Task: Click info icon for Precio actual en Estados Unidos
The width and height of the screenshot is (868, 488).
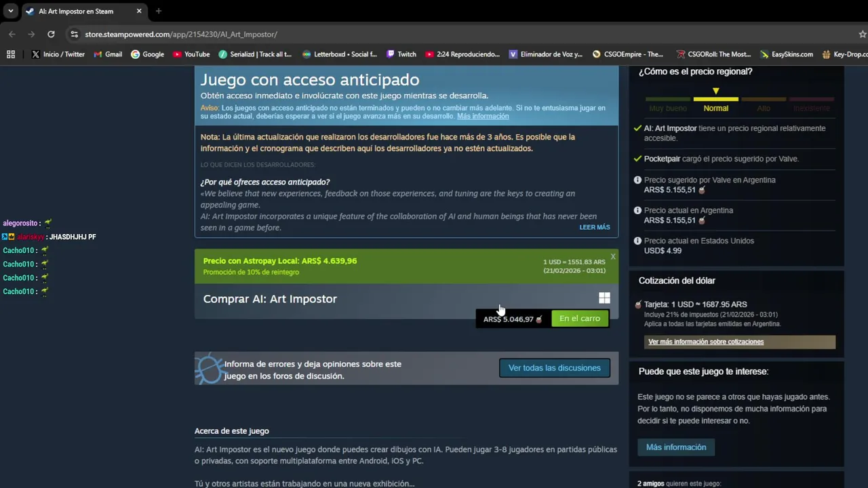Action: [637, 241]
